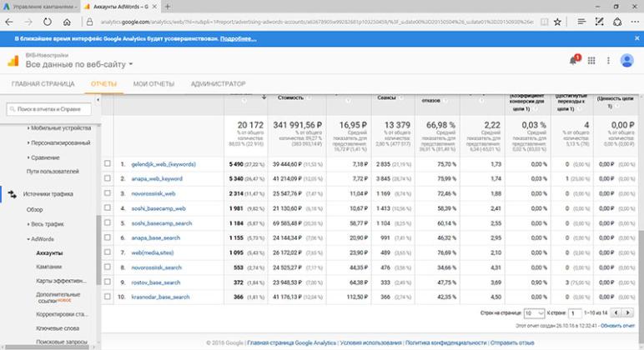The width and height of the screenshot is (644, 350).
Task: Click the browser share icon
Action: tap(617, 22)
